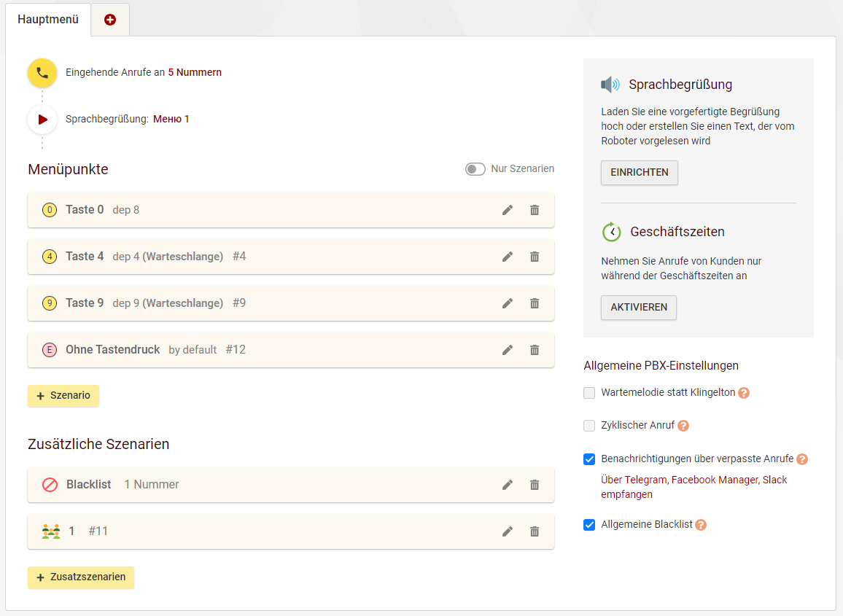This screenshot has width=843, height=616.
Task: Click the Allgemeine PBX-Einstellungen heading
Action: pyautogui.click(x=661, y=365)
